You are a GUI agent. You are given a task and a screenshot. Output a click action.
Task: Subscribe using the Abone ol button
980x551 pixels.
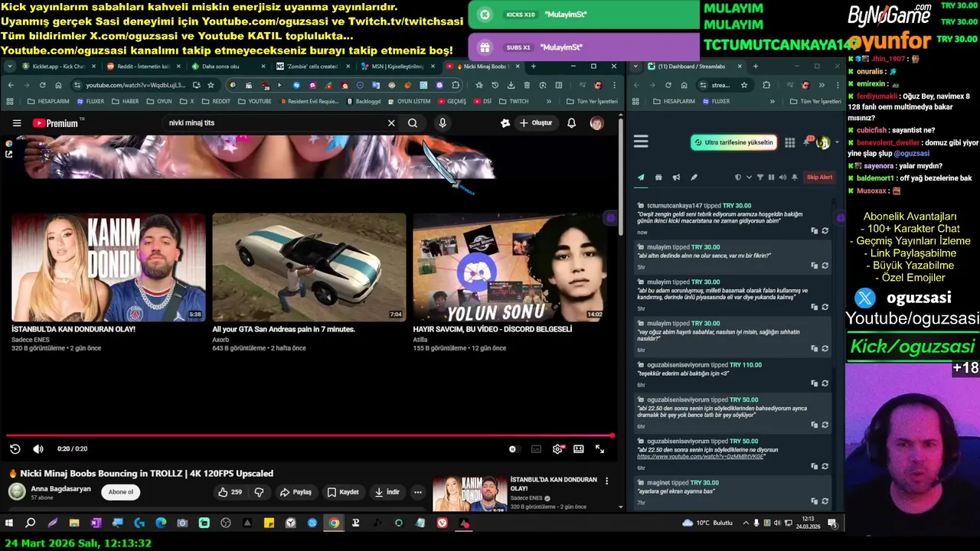tap(120, 492)
